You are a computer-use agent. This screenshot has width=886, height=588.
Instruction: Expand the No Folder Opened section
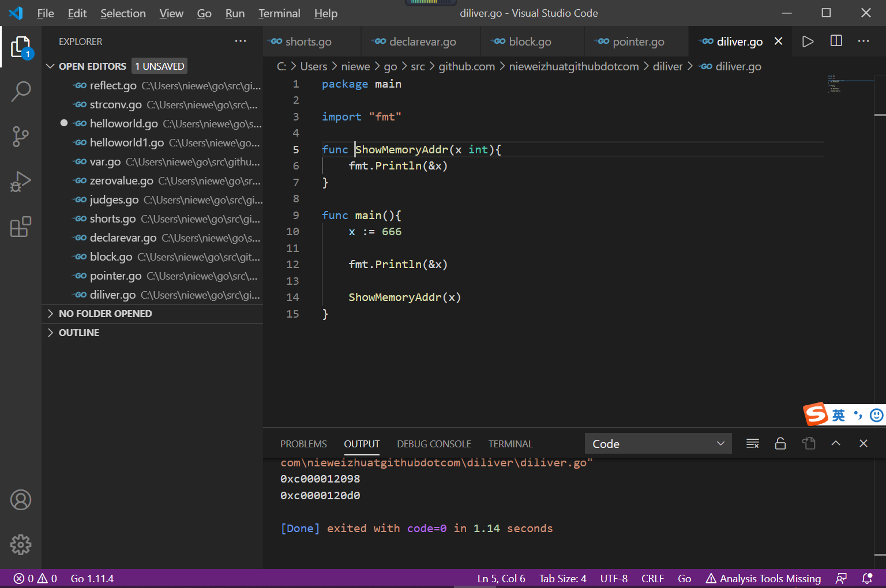coord(152,314)
